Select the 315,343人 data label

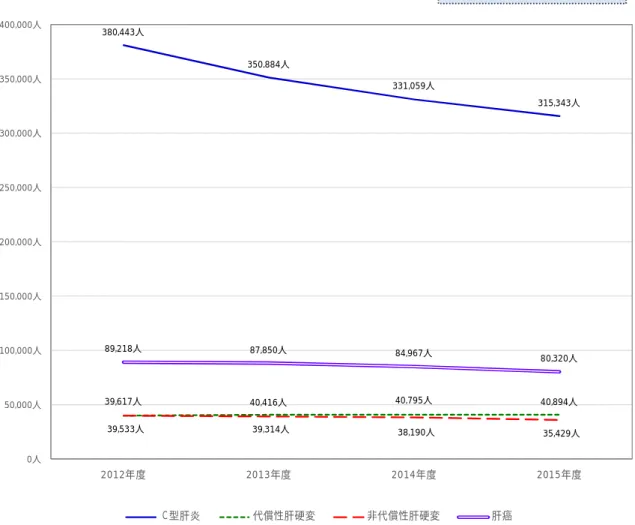[559, 103]
